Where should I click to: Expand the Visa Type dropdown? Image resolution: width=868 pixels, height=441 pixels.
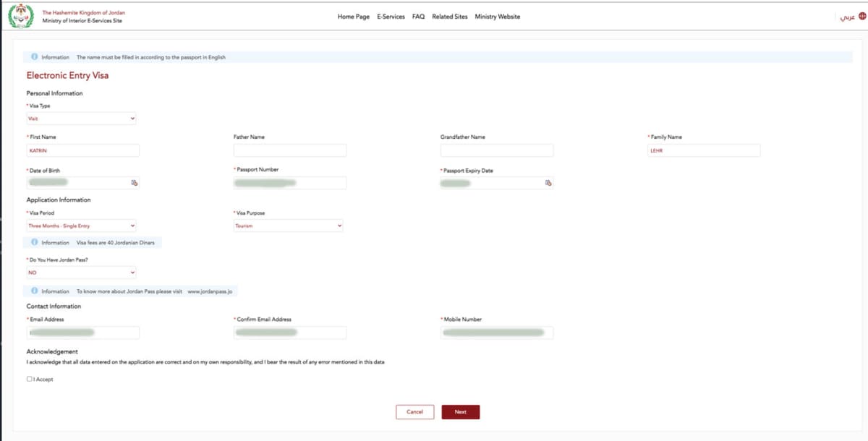[x=81, y=119]
